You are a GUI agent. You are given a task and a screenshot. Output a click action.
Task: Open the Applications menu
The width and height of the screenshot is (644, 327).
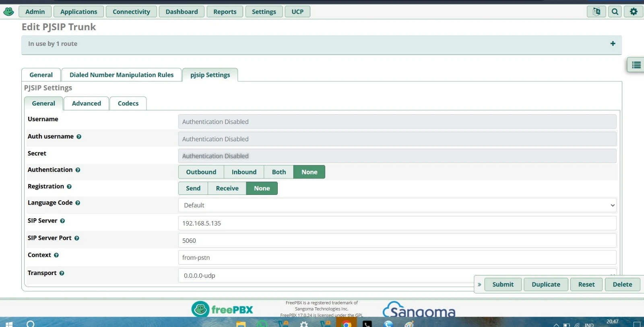pyautogui.click(x=79, y=12)
